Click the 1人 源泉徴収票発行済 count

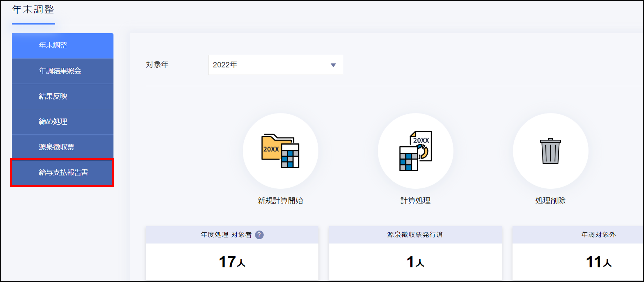415,262
